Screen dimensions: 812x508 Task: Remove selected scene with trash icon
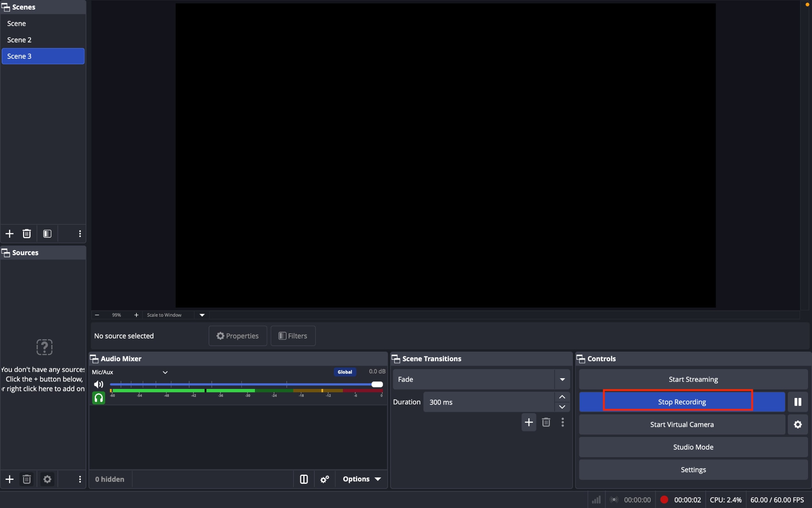click(27, 234)
